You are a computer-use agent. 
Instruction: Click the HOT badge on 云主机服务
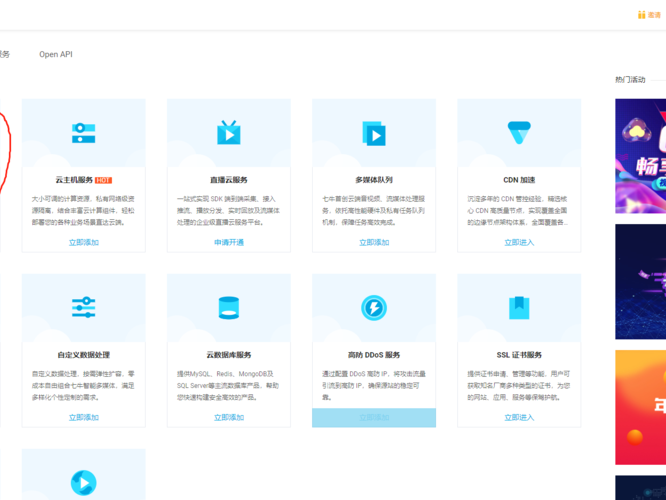[103, 180]
